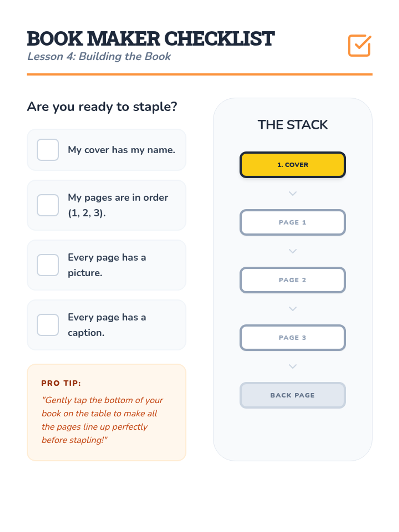The width and height of the screenshot is (399, 532).
Task: Click the chevron below 1. Cover
Action: click(x=293, y=194)
